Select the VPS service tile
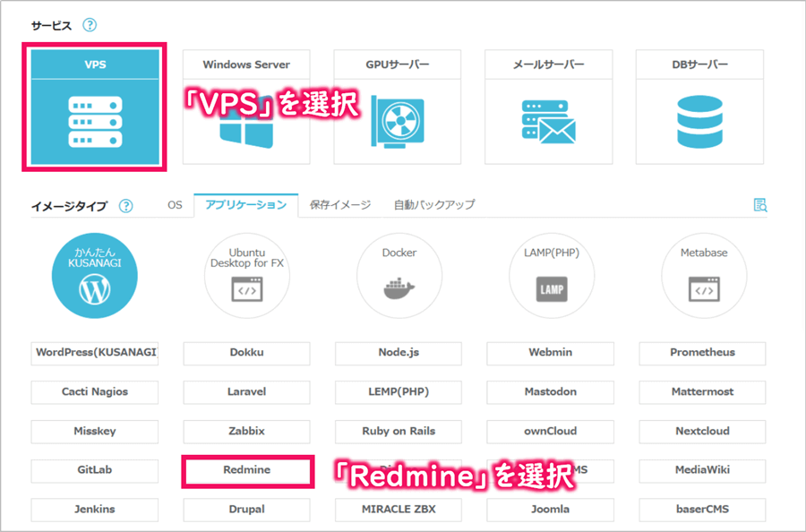806x532 pixels. (x=95, y=107)
